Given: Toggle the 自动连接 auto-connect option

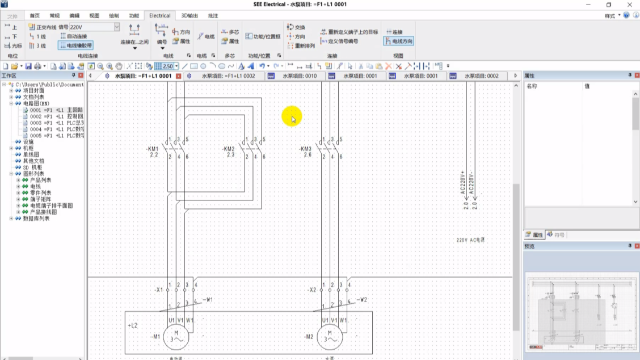Looking at the screenshot, I should 74,36.
